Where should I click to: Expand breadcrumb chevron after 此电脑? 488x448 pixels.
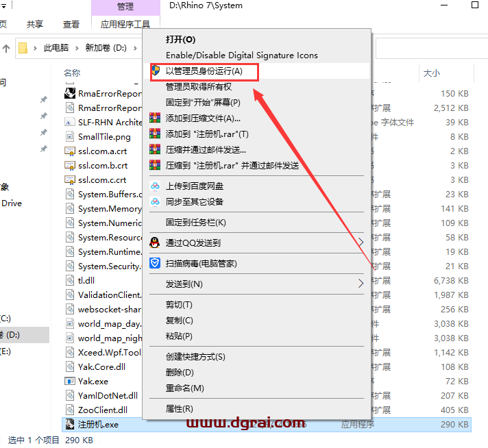click(x=77, y=48)
